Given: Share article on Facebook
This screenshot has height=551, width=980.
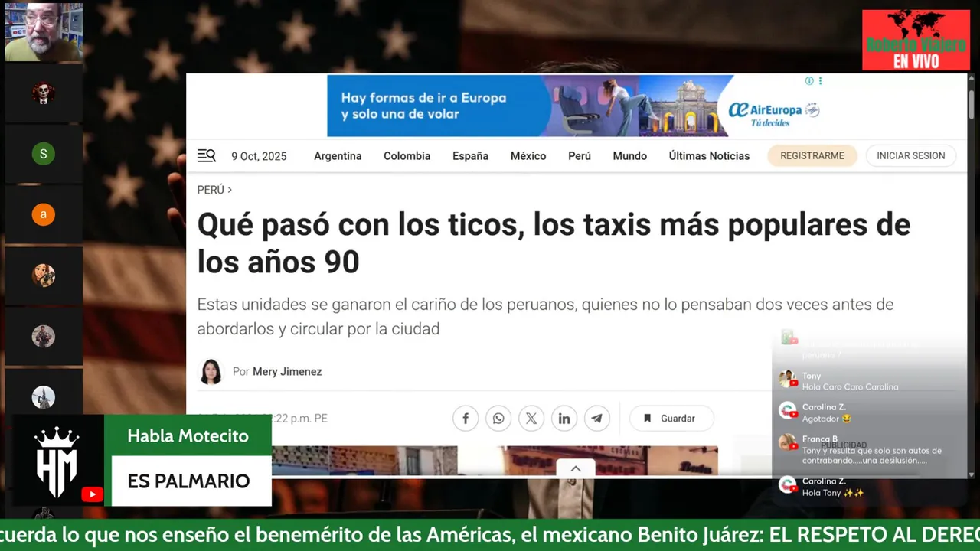Looking at the screenshot, I should tap(465, 419).
